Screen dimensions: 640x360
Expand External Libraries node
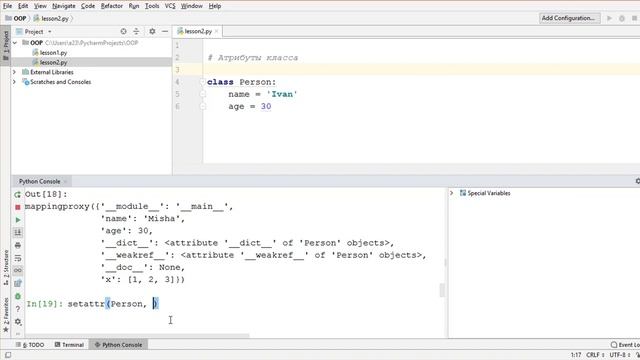15,72
